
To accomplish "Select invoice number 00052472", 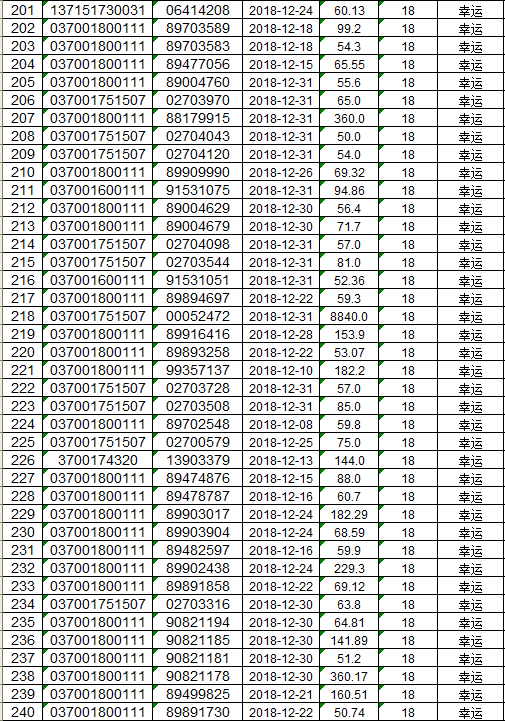I will point(197,316).
